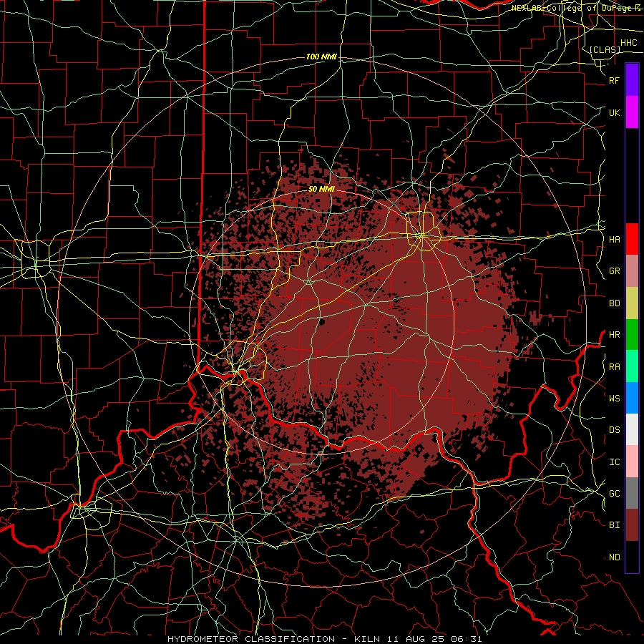Select the dusty pink GR legend swatch

tap(632, 271)
